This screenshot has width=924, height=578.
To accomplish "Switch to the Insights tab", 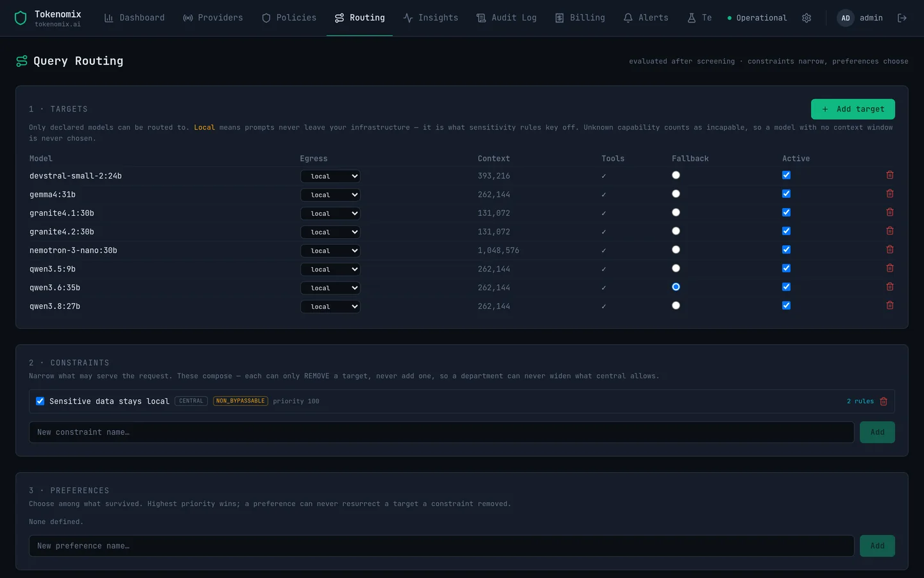I will click(431, 18).
